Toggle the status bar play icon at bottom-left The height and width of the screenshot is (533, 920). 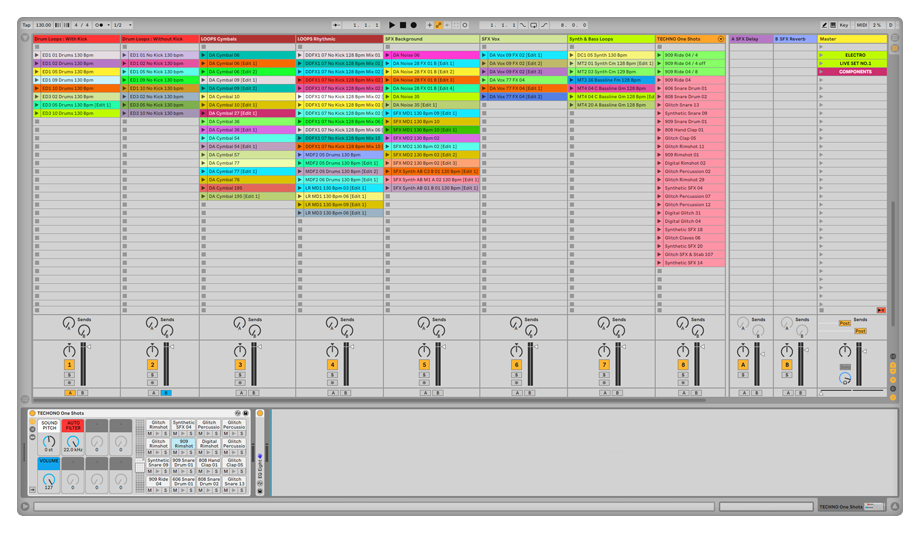25,506
